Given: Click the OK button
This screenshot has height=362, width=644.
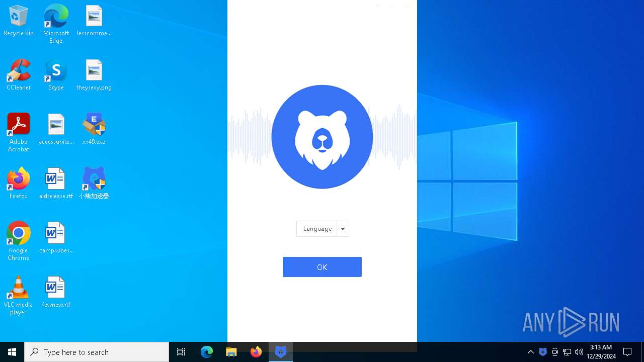Looking at the screenshot, I should (322, 267).
